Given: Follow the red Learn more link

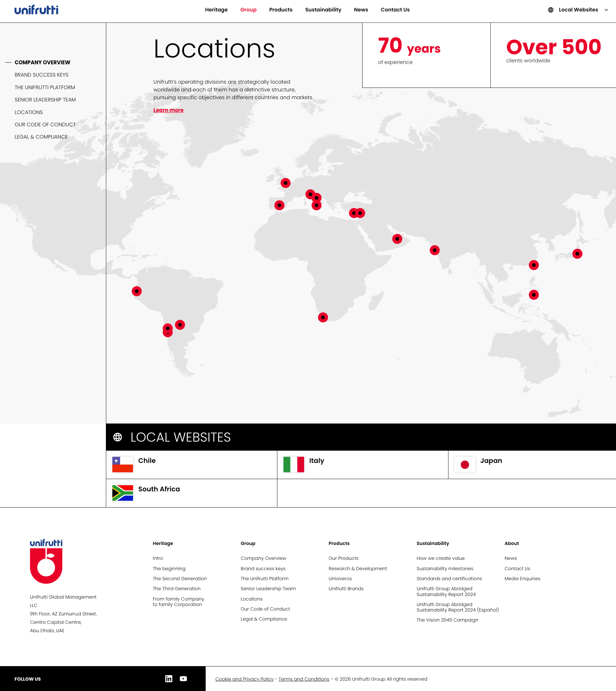Looking at the screenshot, I should [168, 110].
